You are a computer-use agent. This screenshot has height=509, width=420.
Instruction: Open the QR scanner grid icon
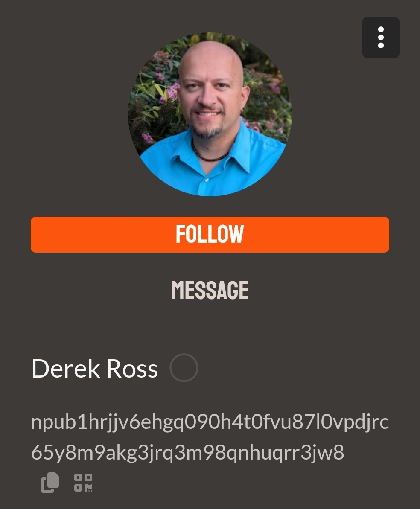(83, 483)
